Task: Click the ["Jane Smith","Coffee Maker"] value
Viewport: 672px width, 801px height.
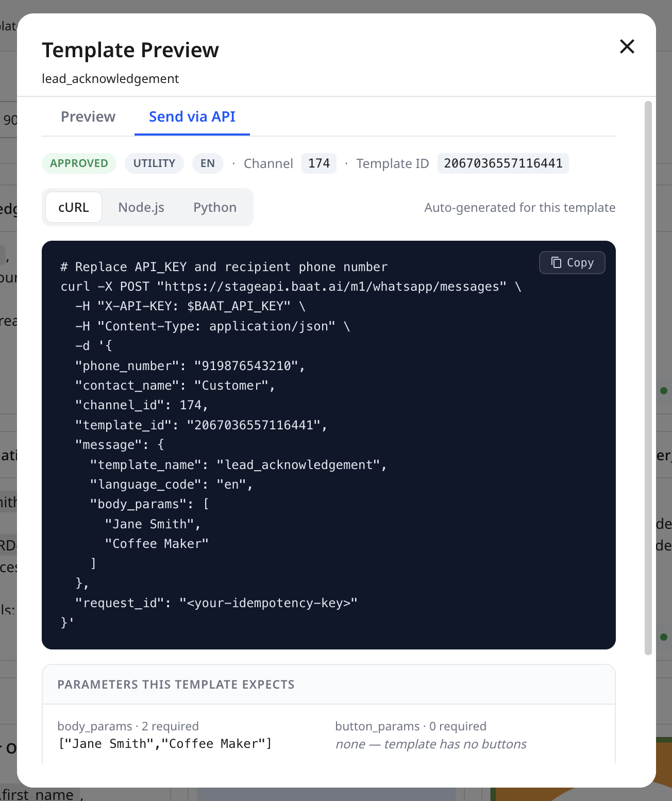Action: point(164,744)
